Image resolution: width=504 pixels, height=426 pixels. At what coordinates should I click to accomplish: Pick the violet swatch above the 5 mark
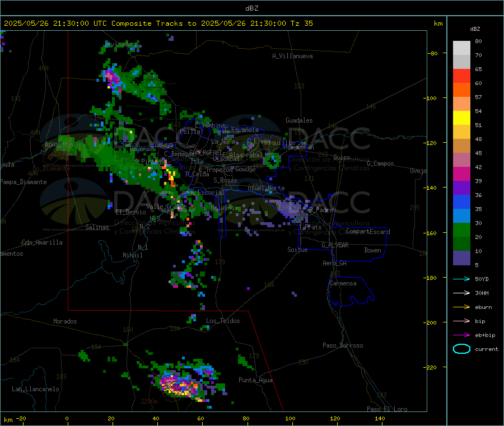pos(461,258)
